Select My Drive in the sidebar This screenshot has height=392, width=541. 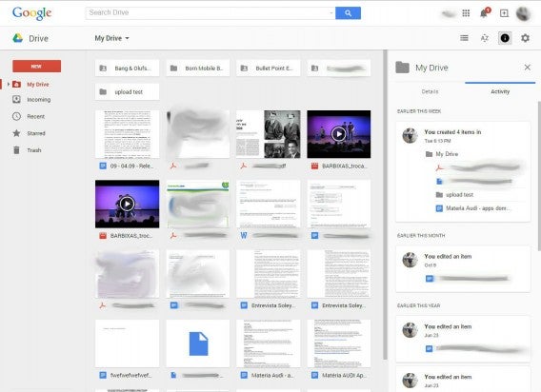coord(38,85)
